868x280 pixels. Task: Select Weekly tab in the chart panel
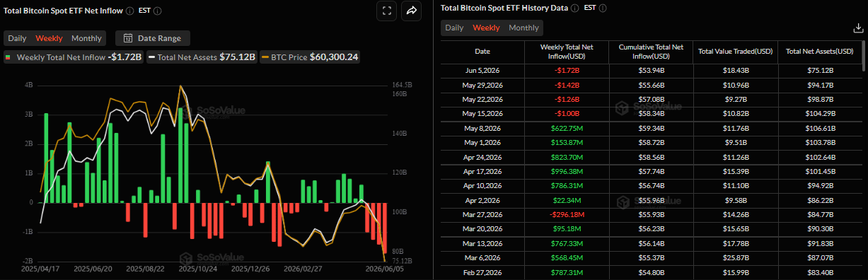[49, 38]
